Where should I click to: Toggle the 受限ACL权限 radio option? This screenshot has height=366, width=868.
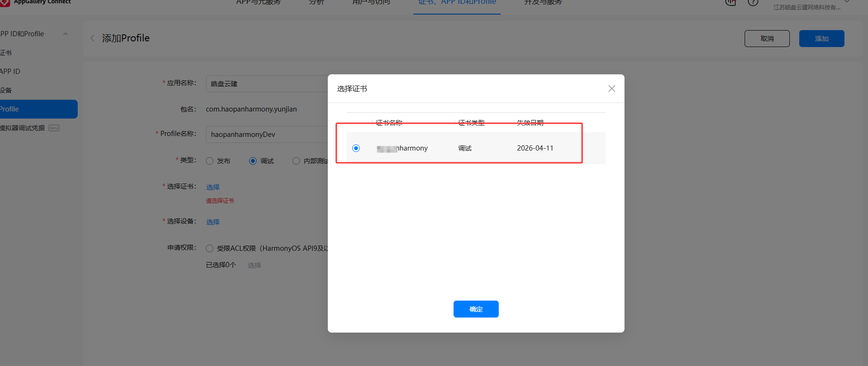[210, 248]
